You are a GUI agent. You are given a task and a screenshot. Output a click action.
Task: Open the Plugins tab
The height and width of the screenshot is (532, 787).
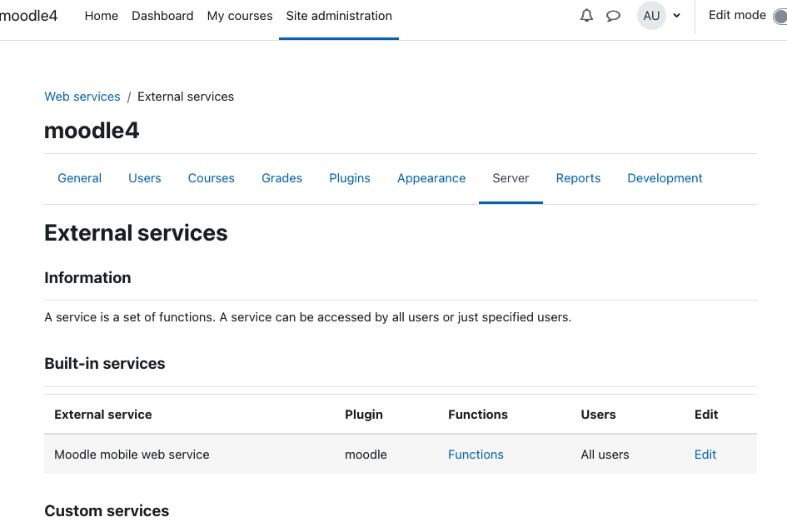[x=350, y=178]
